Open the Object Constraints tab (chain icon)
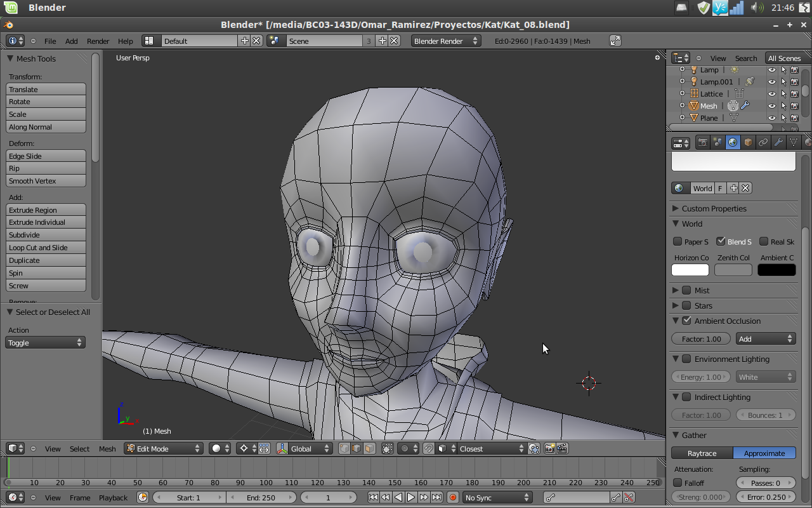 click(x=763, y=143)
